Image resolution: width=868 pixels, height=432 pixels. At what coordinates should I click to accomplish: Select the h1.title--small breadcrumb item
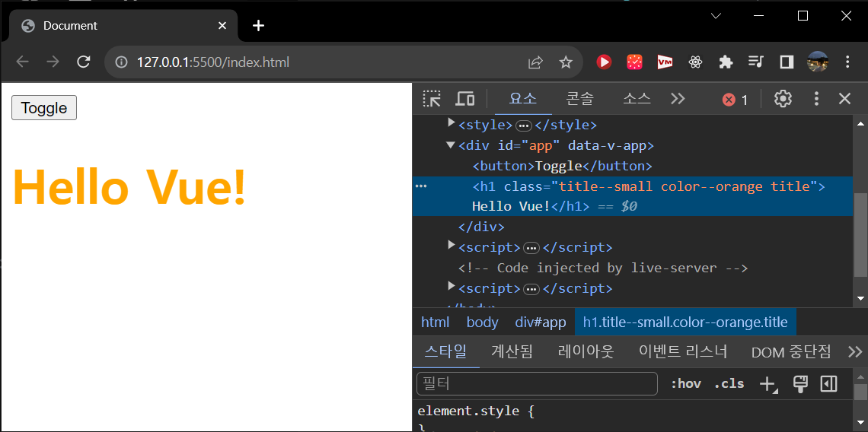point(685,322)
